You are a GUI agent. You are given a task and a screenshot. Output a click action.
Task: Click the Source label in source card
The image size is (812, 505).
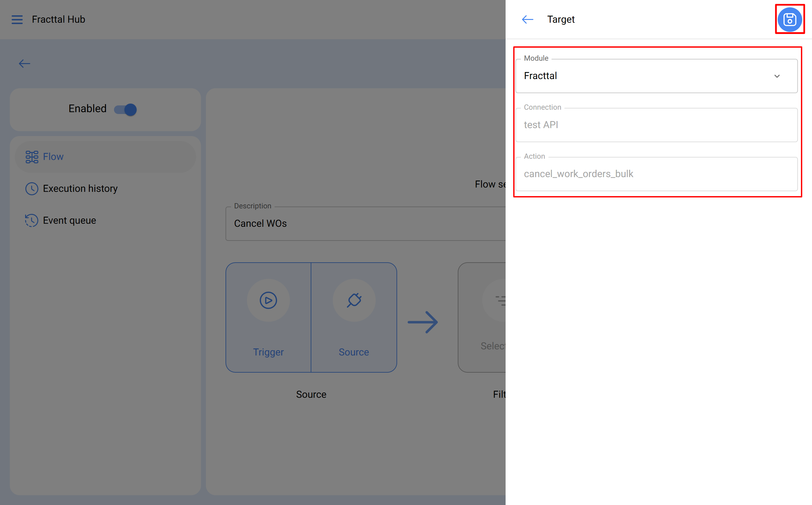354,352
